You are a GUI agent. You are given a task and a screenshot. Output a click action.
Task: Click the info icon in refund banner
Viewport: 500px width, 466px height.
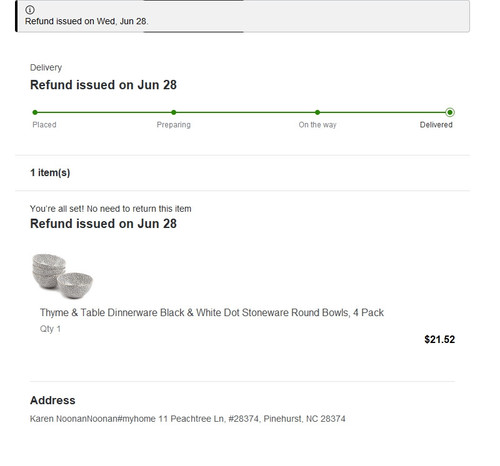click(30, 10)
